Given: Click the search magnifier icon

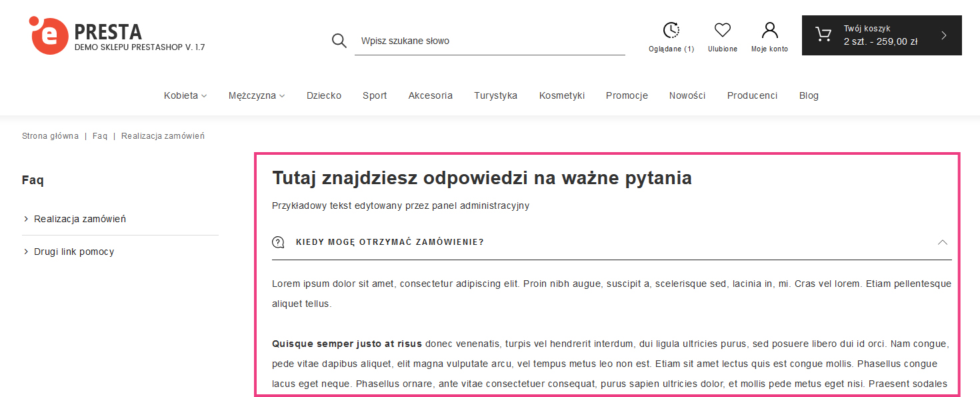Looking at the screenshot, I should coord(339,41).
